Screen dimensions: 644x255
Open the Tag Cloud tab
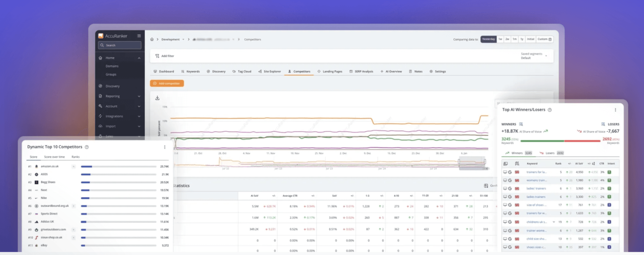(242, 72)
